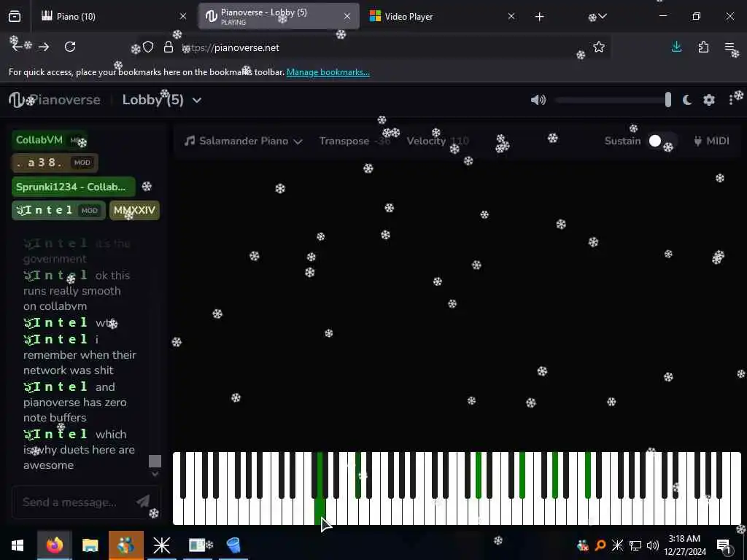
Task: Open the Firefox hamburger application menu
Action: [729, 47]
